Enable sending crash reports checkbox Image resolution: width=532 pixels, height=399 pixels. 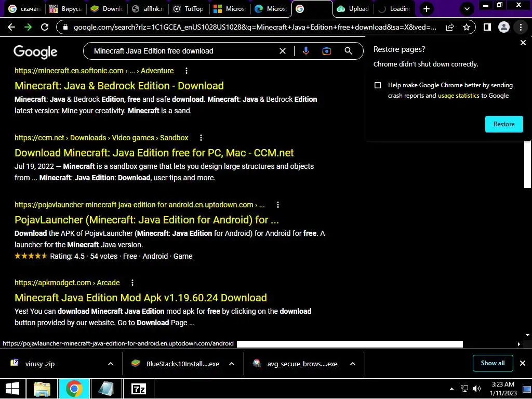pos(378,85)
